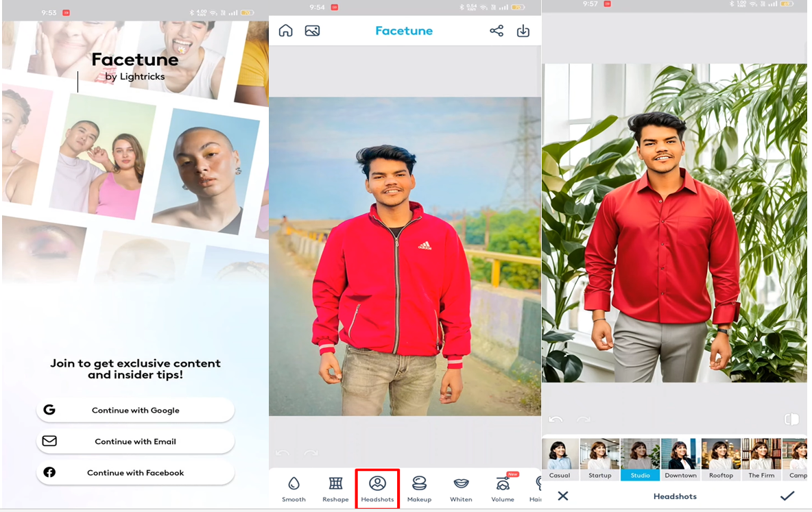The width and height of the screenshot is (812, 512).
Task: Select the Headshots tool
Action: 377,488
